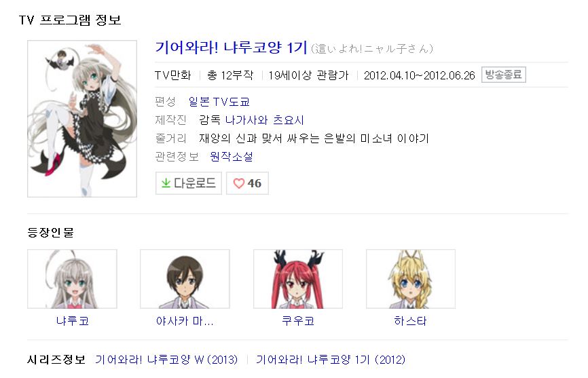Open the title link 기어와라! 냐루코양 1기
Image resolution: width=588 pixels, height=378 pixels.
pos(231,48)
